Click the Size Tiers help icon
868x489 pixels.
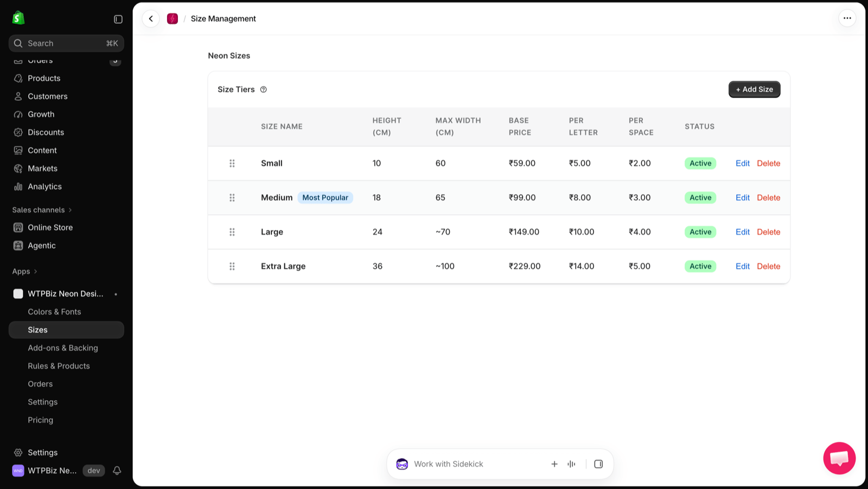tap(264, 89)
